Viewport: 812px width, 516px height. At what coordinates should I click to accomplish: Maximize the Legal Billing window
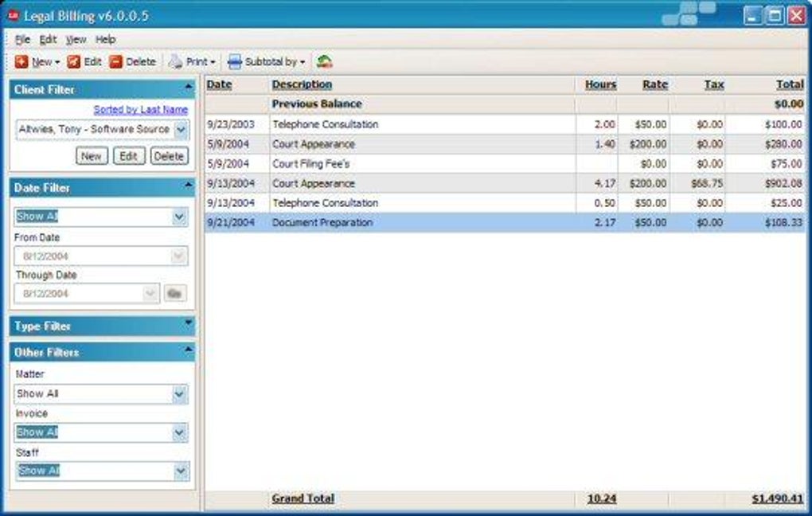775,16
